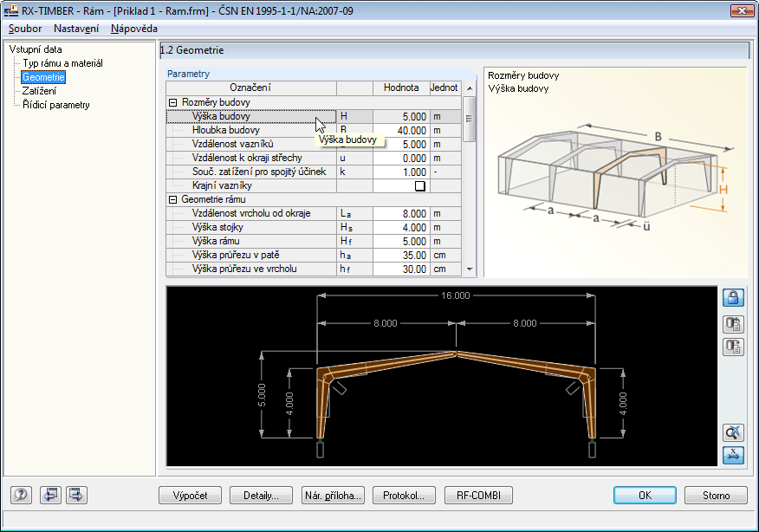Screen dimensions: 759x532
Task: Select the first print report icon on right panel
Action: pos(732,324)
